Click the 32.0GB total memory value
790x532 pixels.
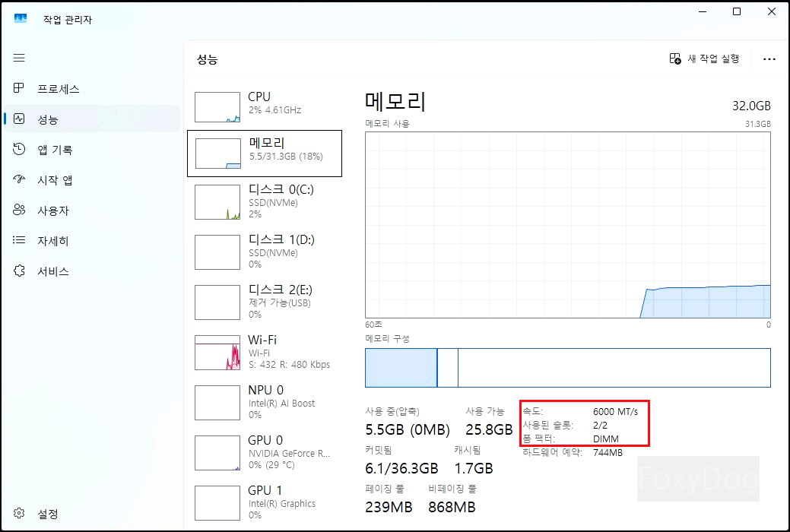coord(751,106)
